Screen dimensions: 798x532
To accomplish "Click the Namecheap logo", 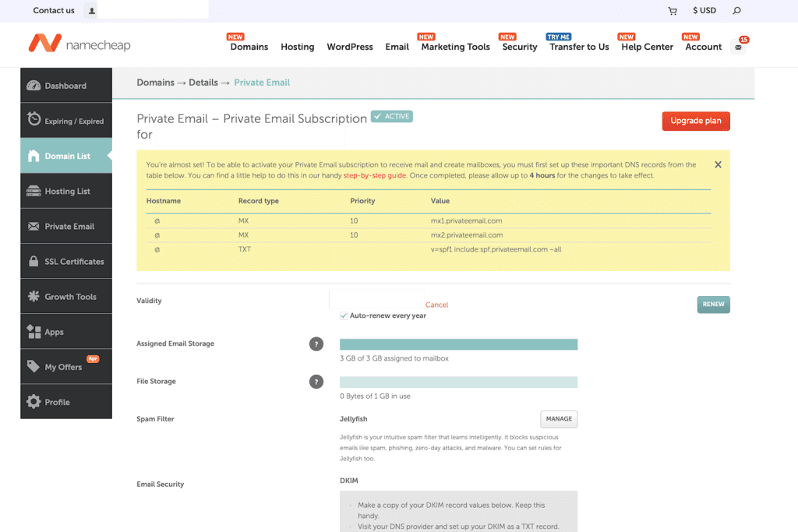I will coord(79,44).
